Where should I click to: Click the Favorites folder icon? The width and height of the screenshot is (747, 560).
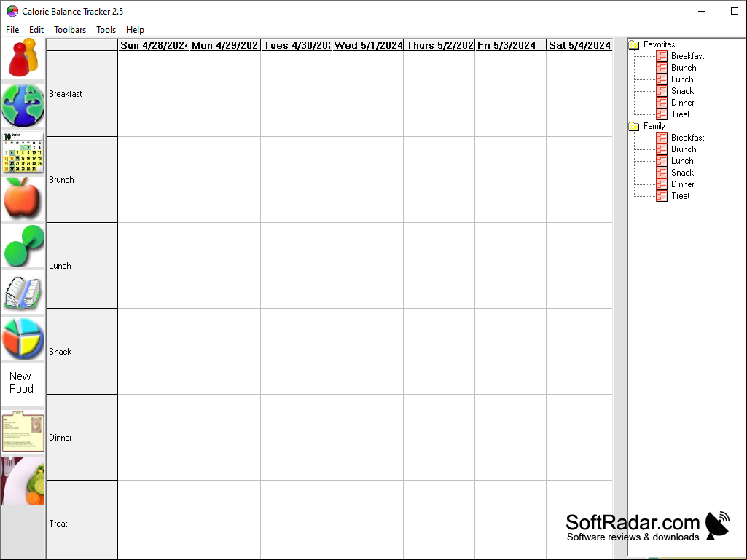click(633, 44)
